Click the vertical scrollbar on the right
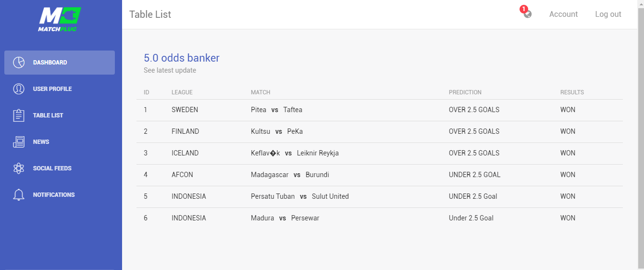Screen dimensions: 644x270 [x=641, y=135]
